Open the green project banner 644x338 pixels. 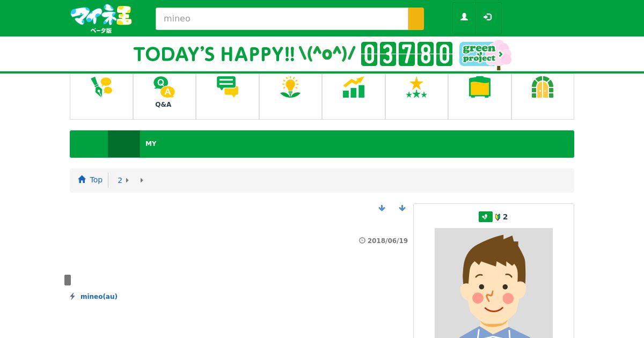(x=485, y=54)
